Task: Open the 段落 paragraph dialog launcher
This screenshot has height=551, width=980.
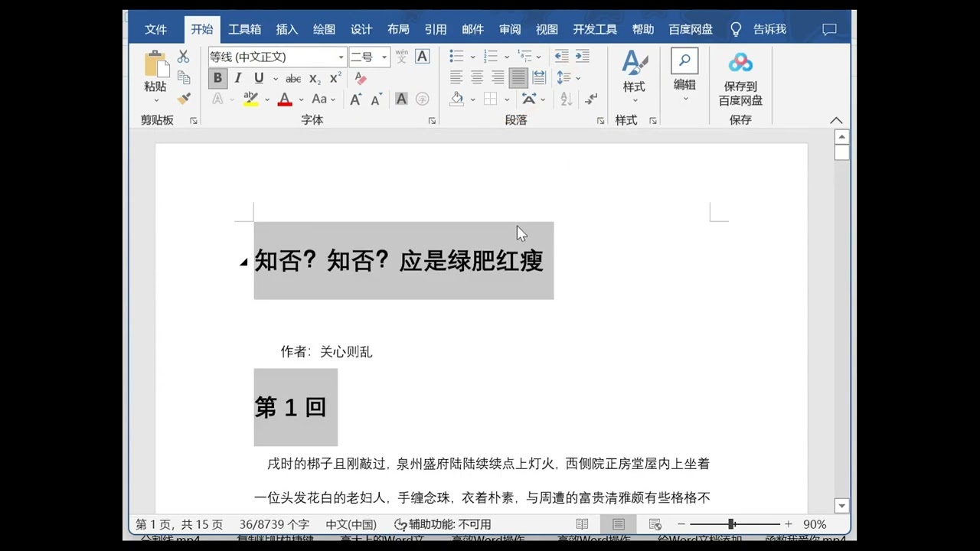Action: [600, 121]
